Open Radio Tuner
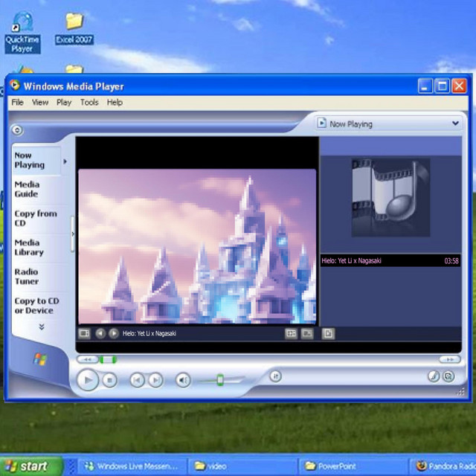Screen dimensions: 476x476 [27, 277]
